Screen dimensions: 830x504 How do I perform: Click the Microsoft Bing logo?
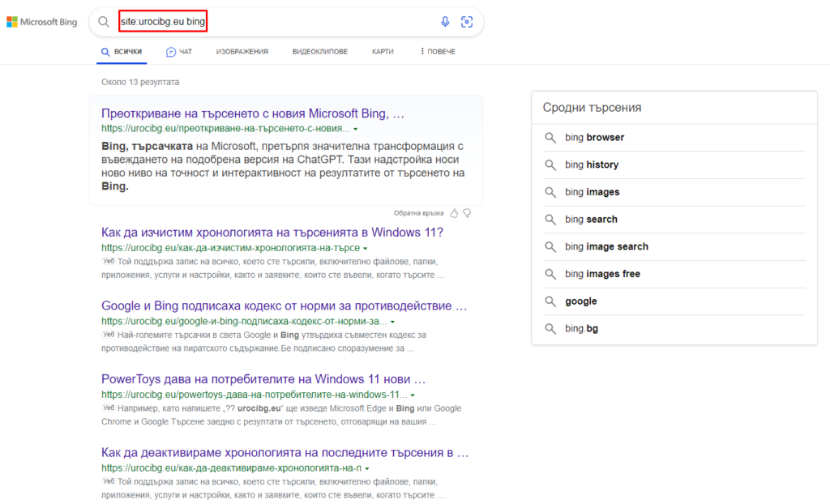[42, 22]
